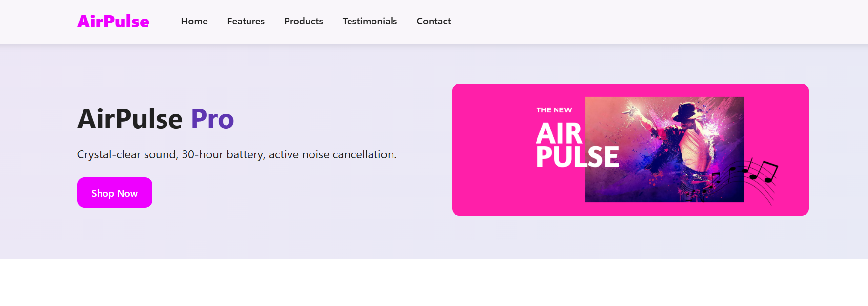Go to the Features section link
Viewport: 868px width, 306px height.
point(246,21)
